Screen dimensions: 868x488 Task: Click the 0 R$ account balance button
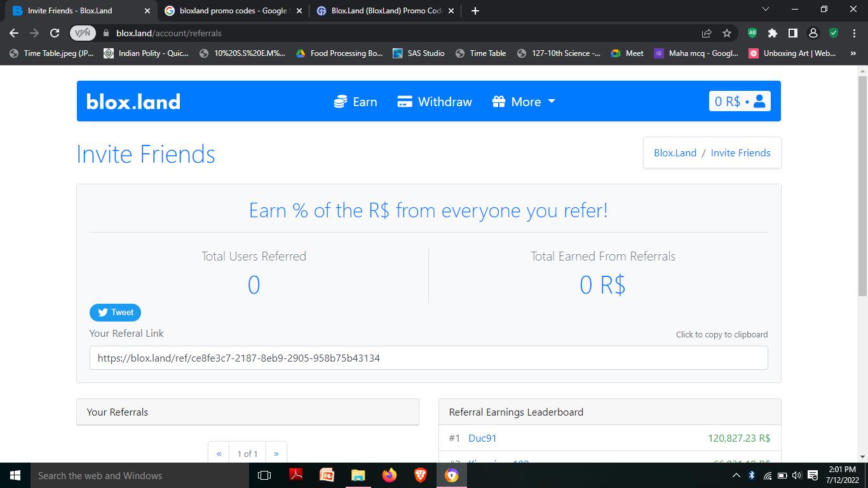point(740,101)
